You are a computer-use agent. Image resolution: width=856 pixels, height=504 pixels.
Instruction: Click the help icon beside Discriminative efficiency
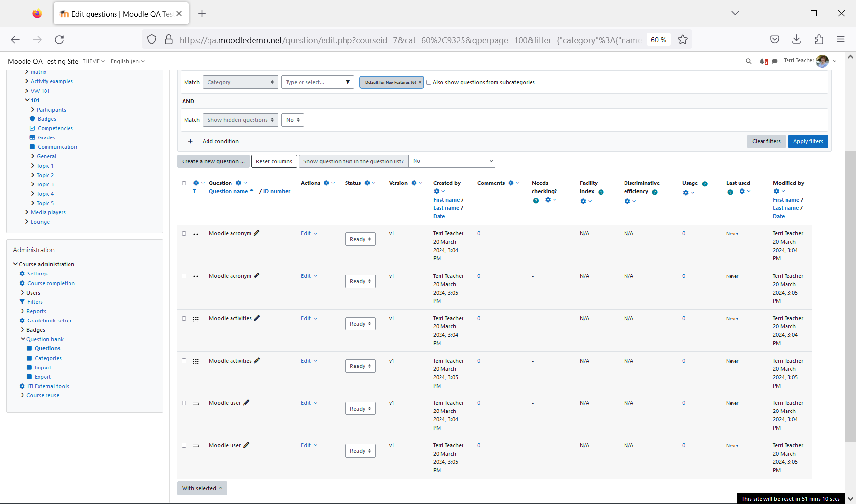pos(655,192)
